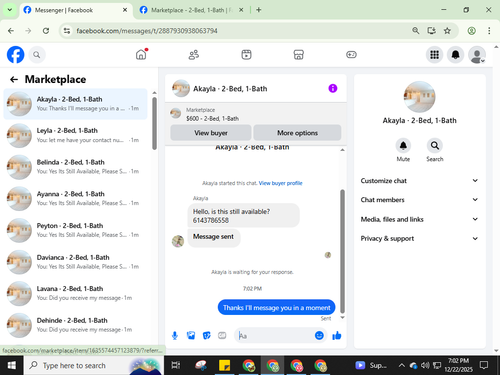This screenshot has height=375, width=500.
Task: Open the Ayanna 2-Bed, 1-Bath conversation
Action: pos(75,199)
